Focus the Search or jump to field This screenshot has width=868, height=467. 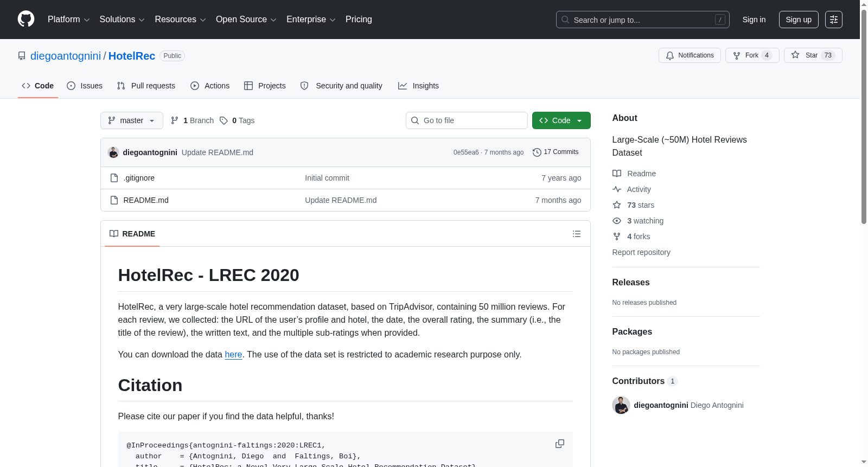[x=643, y=20]
